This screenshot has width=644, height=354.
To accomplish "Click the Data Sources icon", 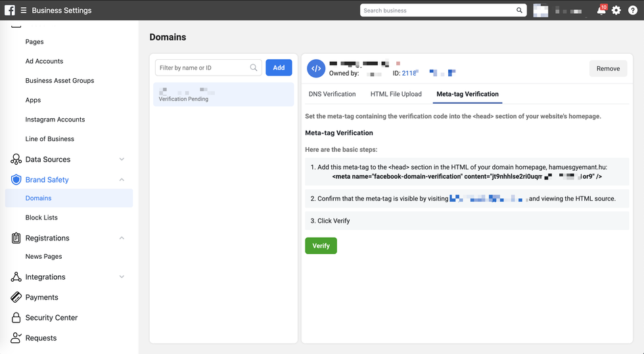I will coord(16,160).
